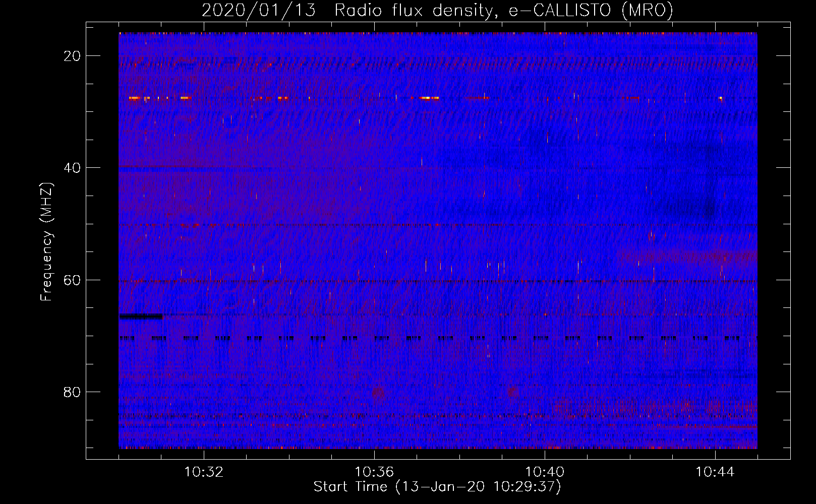Click the 10:40 time tick label

[x=545, y=472]
